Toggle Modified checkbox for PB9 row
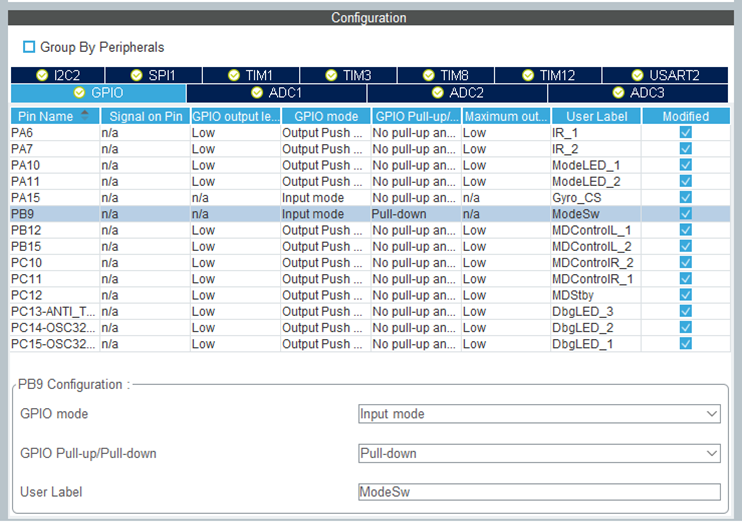 tap(686, 214)
